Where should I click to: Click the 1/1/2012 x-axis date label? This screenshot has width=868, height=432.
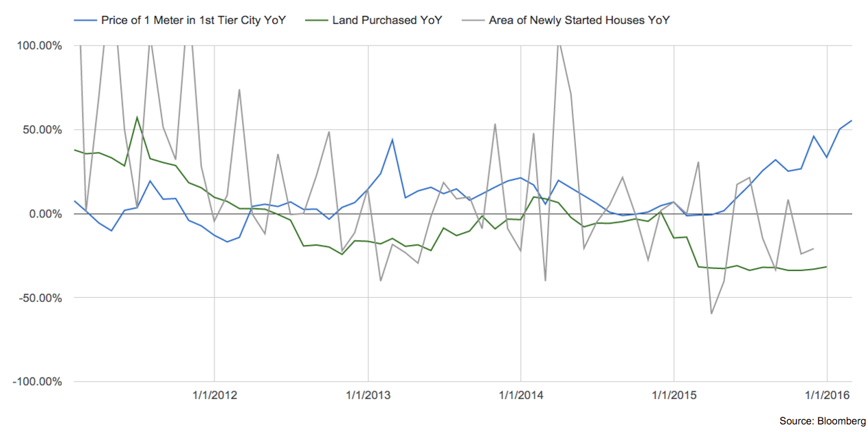[x=214, y=396]
